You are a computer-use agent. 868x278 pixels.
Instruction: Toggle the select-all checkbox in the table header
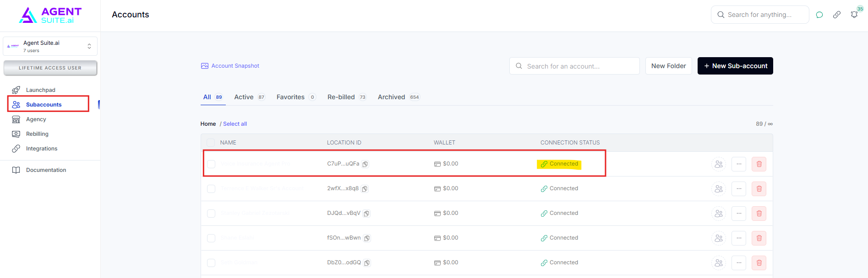[211, 143]
